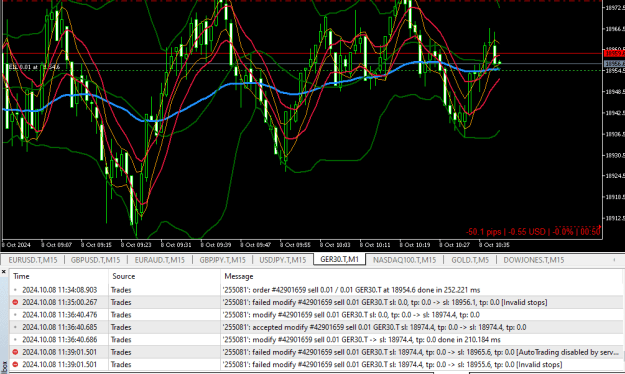Click 'Trades' source on the 11:34:08.903 row
This screenshot has height=374, width=625.
(x=121, y=290)
